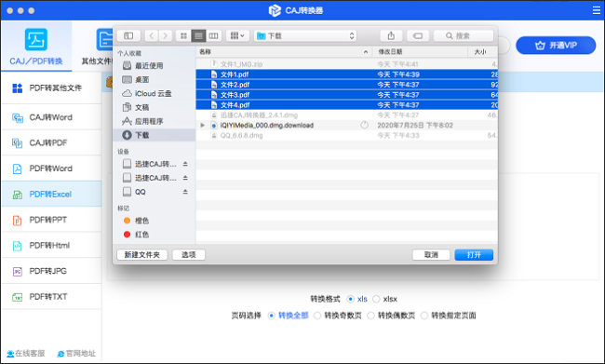The image size is (605, 364).
Task: Select file 文件3.pdf
Action: [347, 95]
